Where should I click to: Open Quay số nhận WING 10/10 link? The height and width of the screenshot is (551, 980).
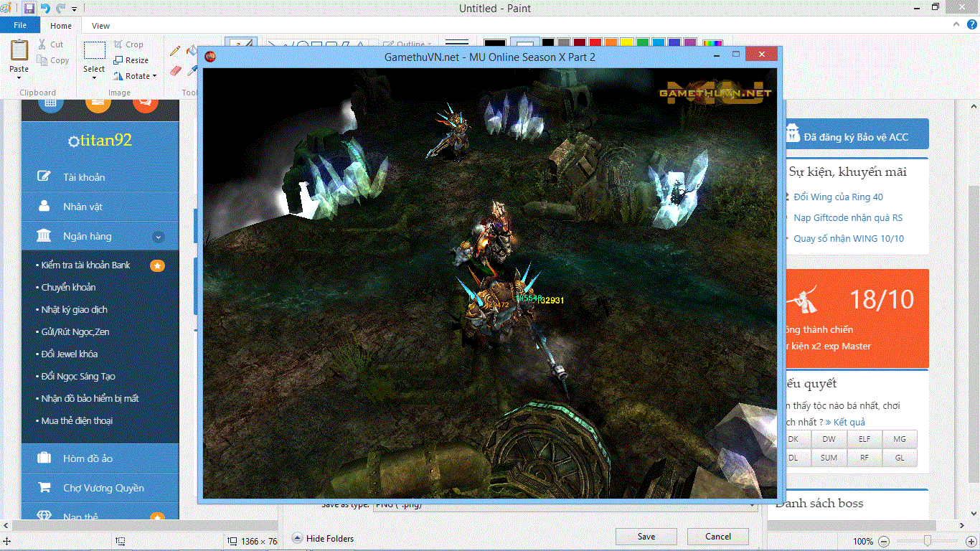[849, 238]
